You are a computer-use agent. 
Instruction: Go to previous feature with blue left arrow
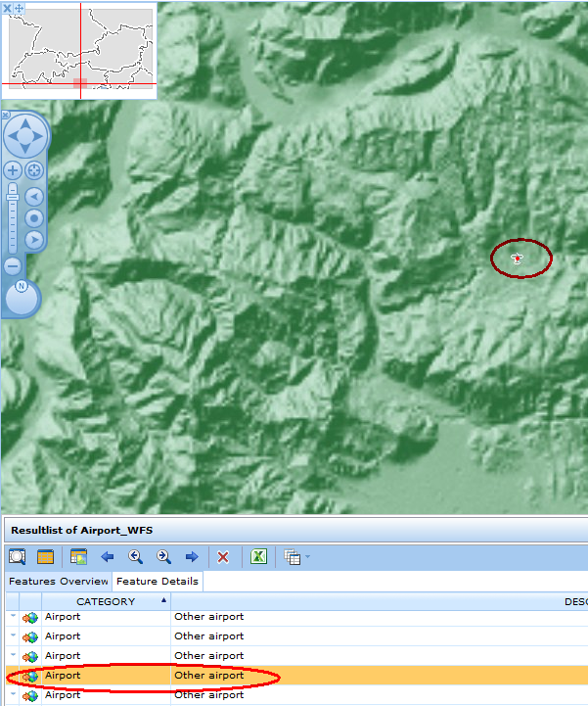tap(107, 557)
